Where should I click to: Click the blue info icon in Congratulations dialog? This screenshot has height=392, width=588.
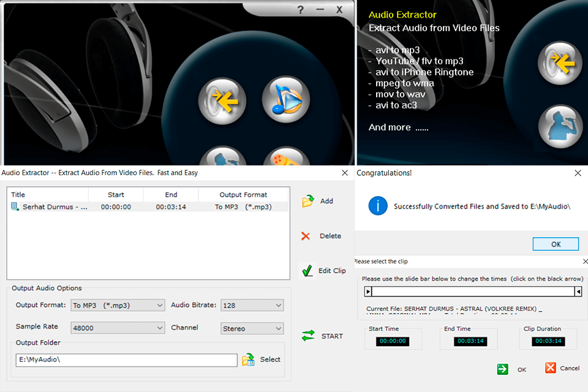point(378,206)
